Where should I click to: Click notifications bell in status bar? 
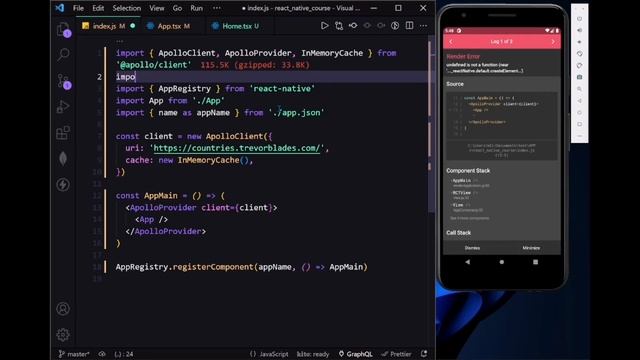click(424, 354)
